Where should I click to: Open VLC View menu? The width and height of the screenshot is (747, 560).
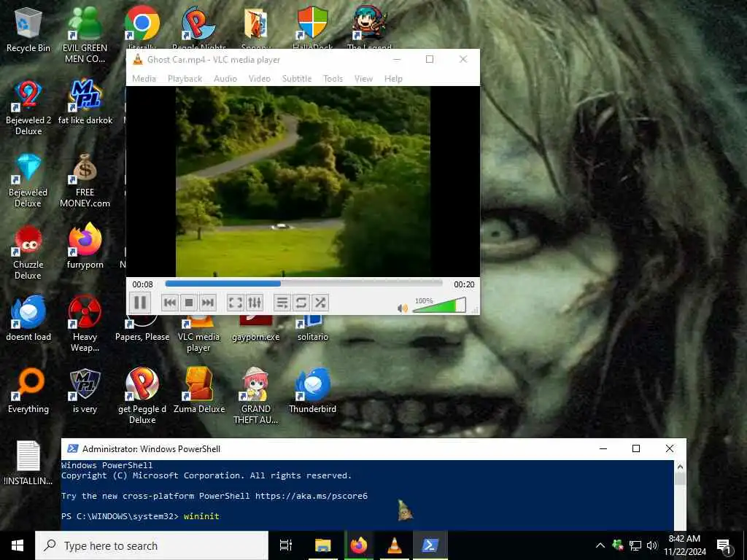click(x=363, y=79)
